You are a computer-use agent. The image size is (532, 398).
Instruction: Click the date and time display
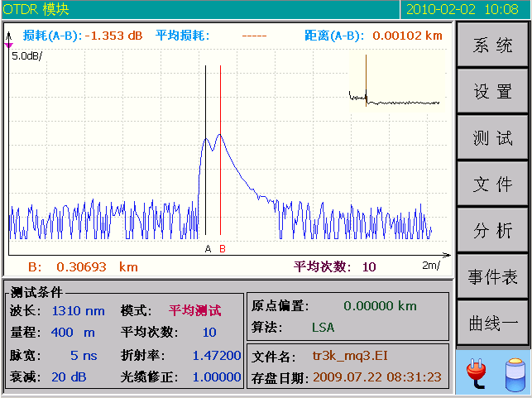(463, 9)
